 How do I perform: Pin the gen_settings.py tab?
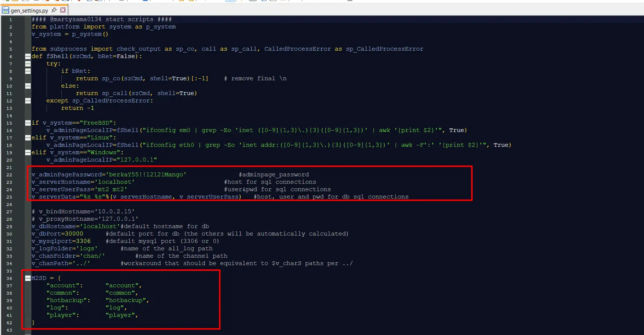click(54, 10)
